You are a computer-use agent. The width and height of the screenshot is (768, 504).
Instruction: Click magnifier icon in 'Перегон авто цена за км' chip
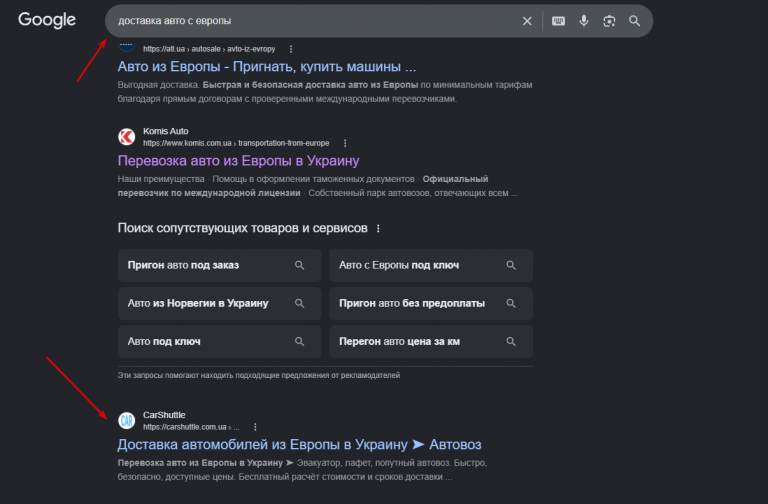511,341
